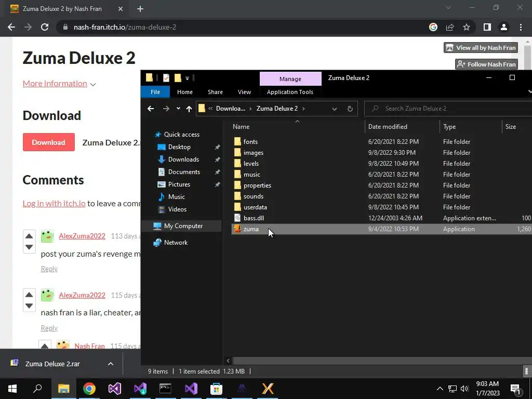
Task: Select the bass.dll file
Action: tap(254, 218)
